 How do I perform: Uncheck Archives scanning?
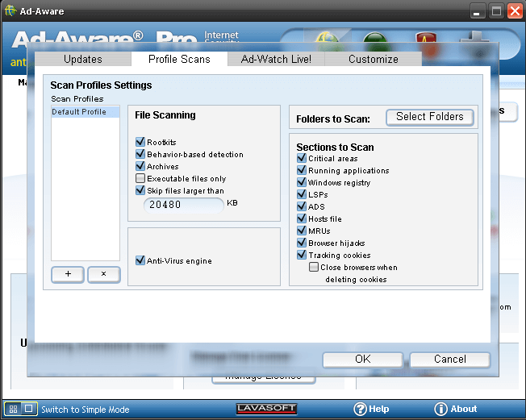[x=140, y=166]
